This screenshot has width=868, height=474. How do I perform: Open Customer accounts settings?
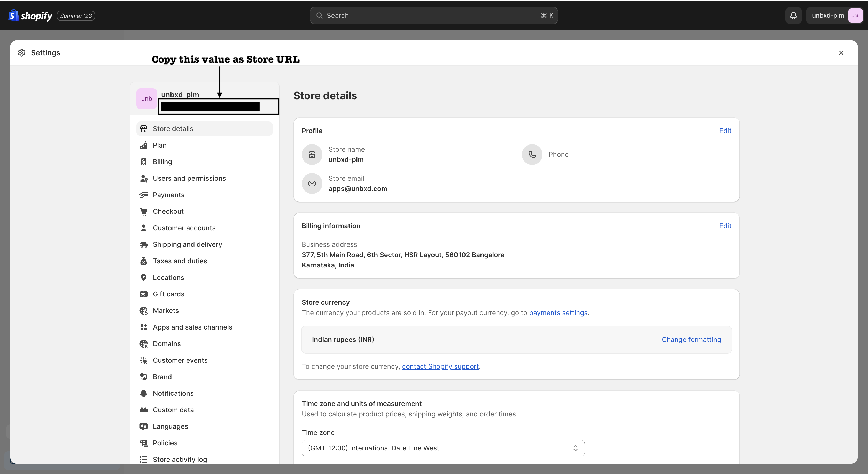pos(205,228)
